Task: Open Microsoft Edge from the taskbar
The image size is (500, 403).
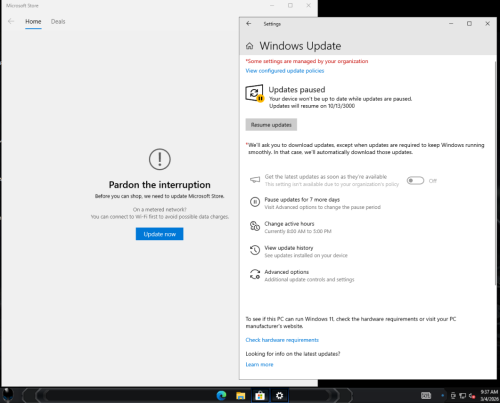Action: pyautogui.click(x=221, y=395)
